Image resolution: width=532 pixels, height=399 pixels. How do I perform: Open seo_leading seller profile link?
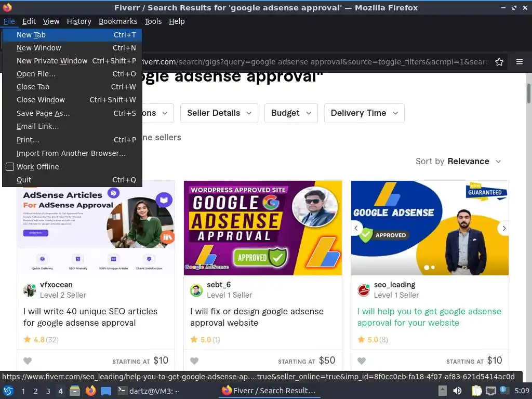pyautogui.click(x=394, y=285)
